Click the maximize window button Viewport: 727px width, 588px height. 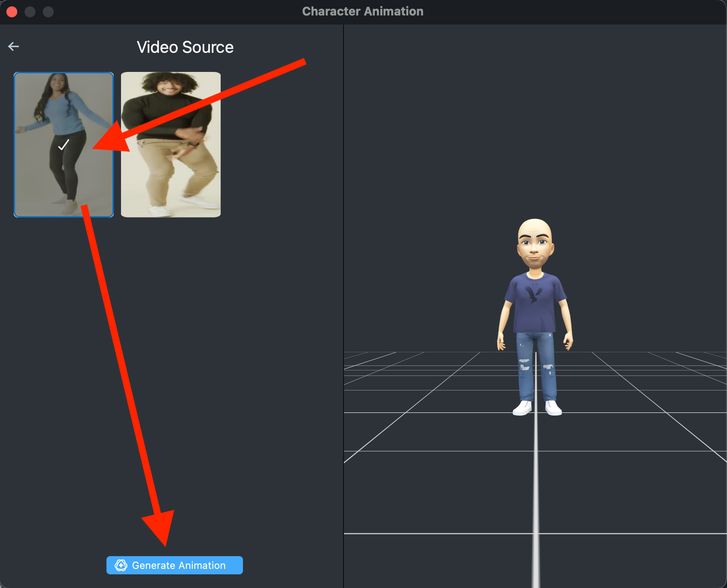tap(48, 12)
